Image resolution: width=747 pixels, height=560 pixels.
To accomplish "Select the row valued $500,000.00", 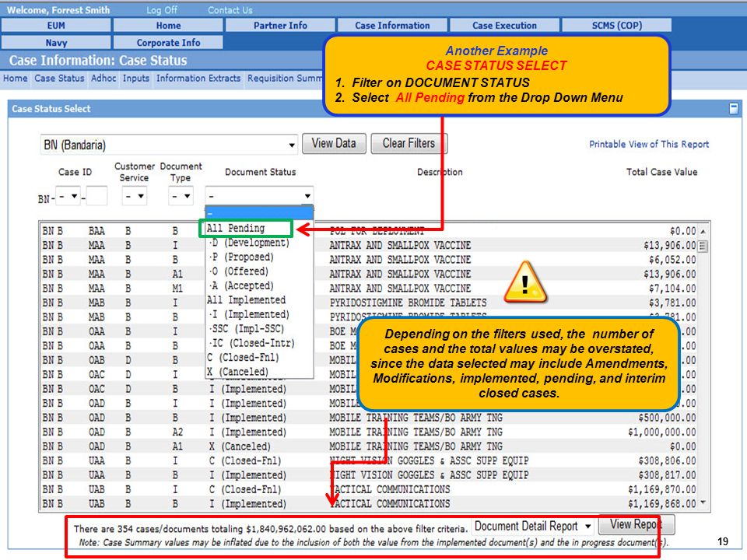I will click(x=369, y=418).
